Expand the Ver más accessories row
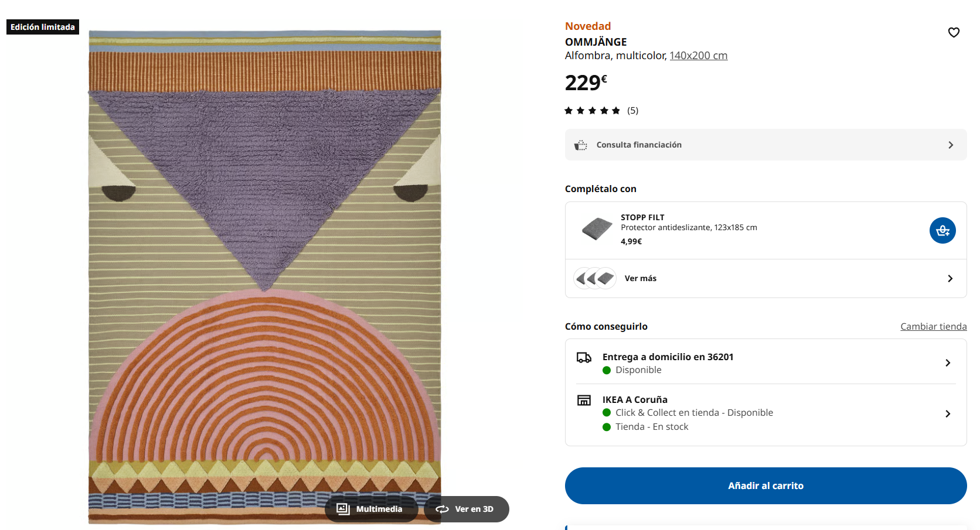 pos(950,279)
